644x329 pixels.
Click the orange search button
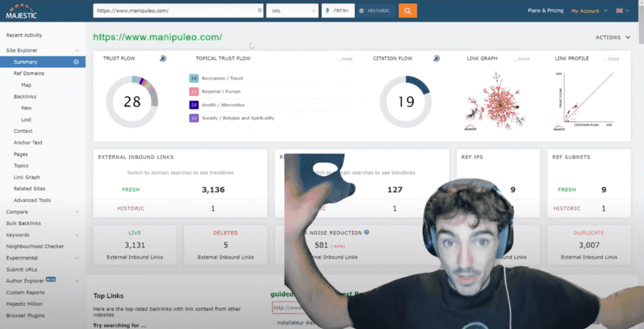pyautogui.click(x=408, y=11)
